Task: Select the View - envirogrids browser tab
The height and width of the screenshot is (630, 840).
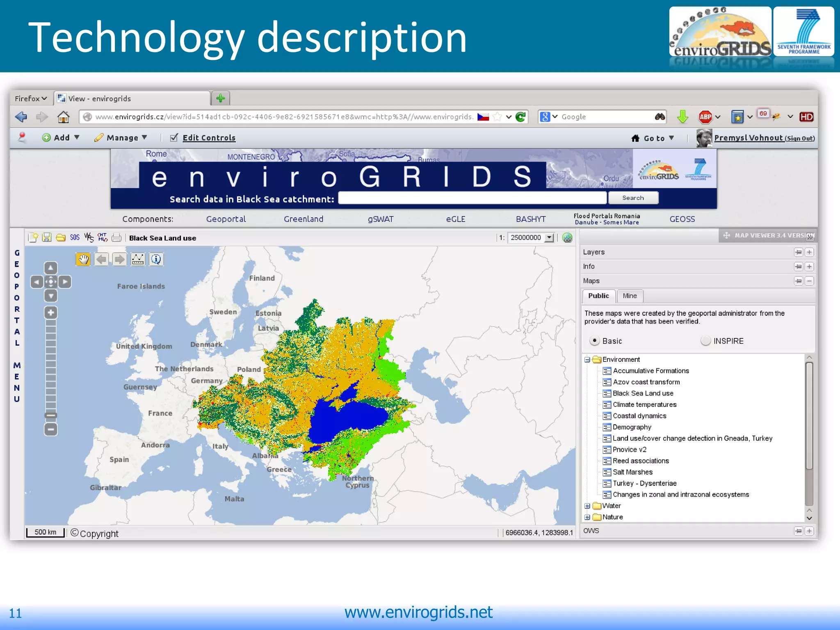Action: click(x=132, y=98)
